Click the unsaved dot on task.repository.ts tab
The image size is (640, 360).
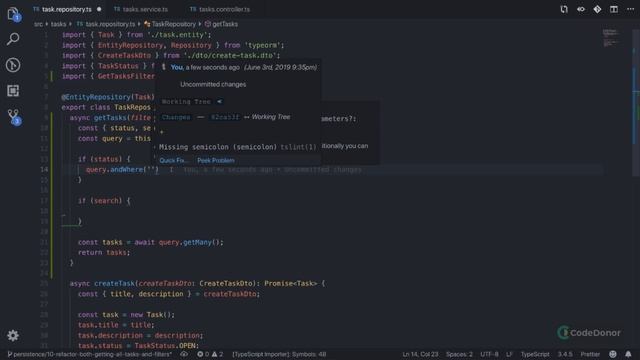(x=99, y=9)
